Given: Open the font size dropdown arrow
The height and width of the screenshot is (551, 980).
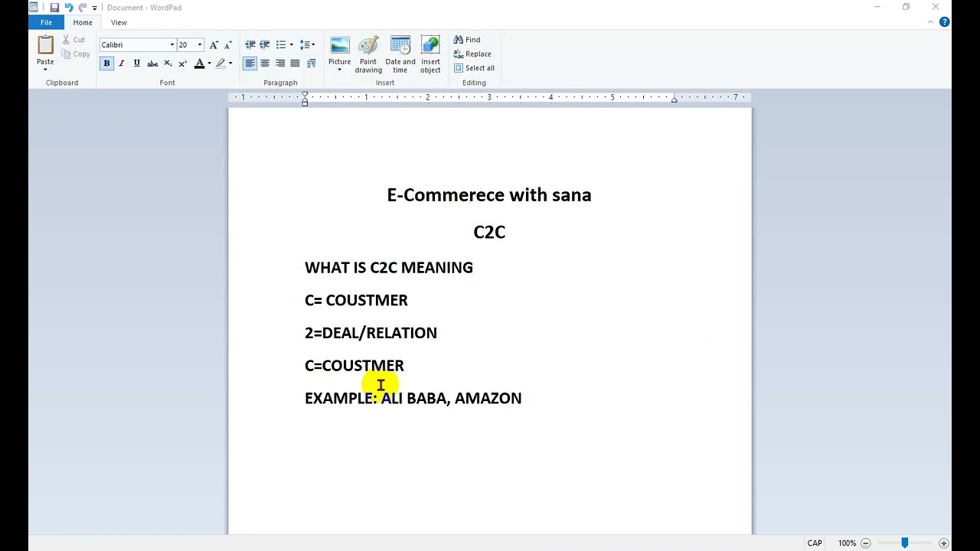Looking at the screenshot, I should pyautogui.click(x=200, y=44).
